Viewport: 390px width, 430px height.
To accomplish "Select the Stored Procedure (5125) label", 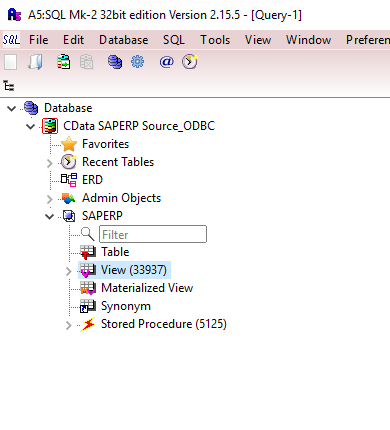I will click(x=164, y=324).
